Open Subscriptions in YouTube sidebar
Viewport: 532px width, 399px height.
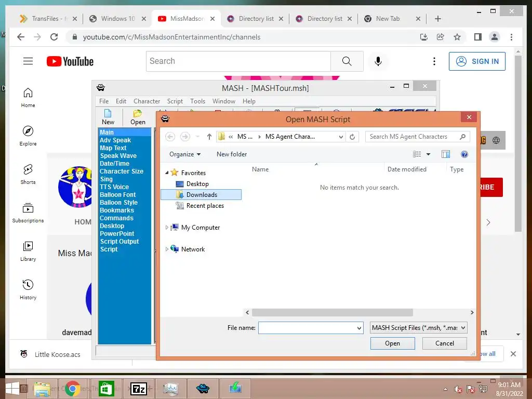point(28,213)
